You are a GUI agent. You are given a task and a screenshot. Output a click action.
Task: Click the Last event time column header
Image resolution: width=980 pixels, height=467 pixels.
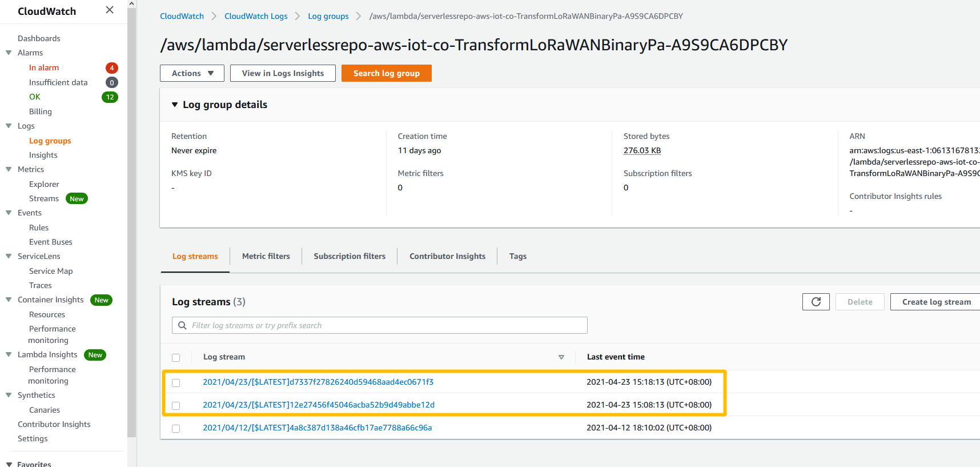point(616,357)
